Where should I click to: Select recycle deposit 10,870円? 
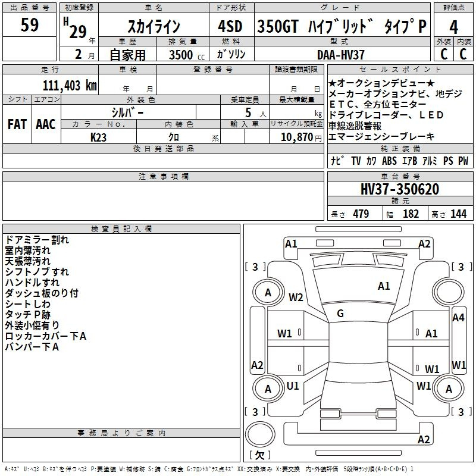pyautogui.click(x=301, y=137)
